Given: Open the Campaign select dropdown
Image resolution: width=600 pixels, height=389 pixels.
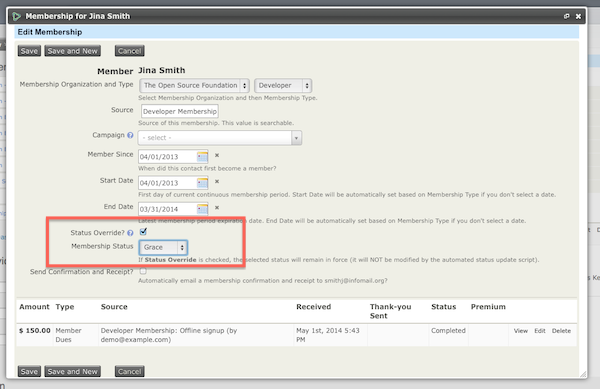Looking at the screenshot, I should click(220, 138).
